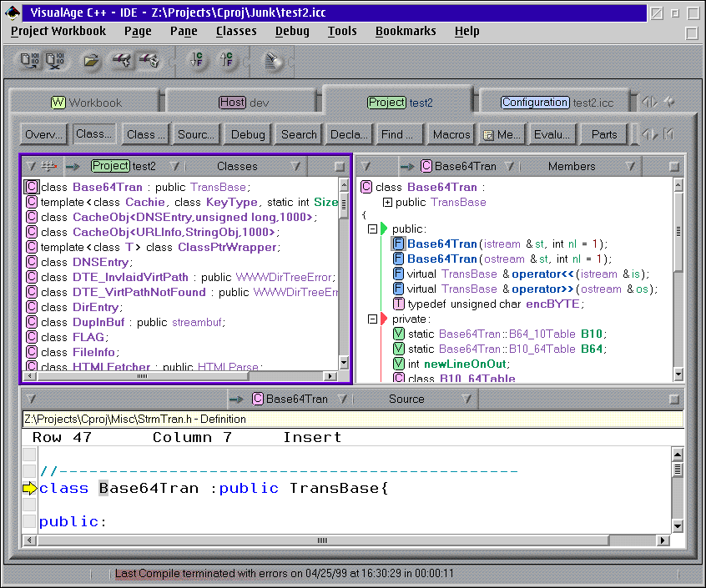
Task: Click the T icon of typedef encBYTE
Action: pyautogui.click(x=398, y=304)
